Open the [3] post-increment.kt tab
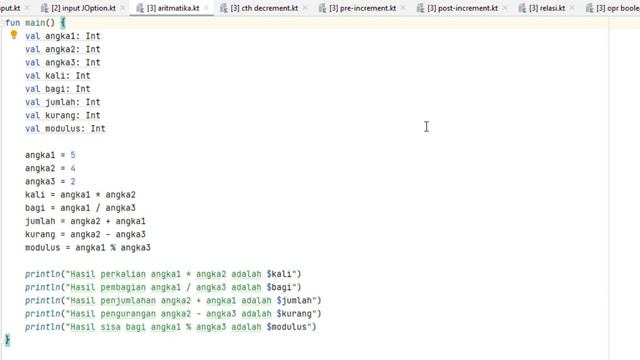This screenshot has height=360, width=640. (462, 8)
